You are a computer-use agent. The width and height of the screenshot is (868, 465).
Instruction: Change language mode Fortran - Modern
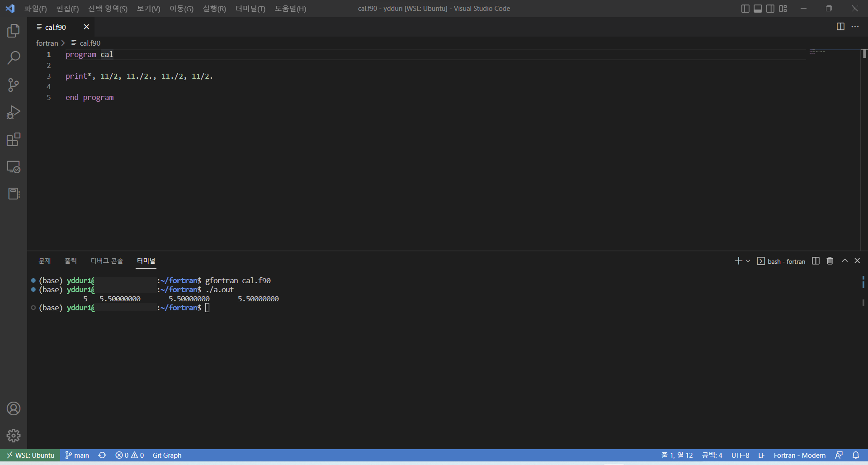[x=799, y=455]
